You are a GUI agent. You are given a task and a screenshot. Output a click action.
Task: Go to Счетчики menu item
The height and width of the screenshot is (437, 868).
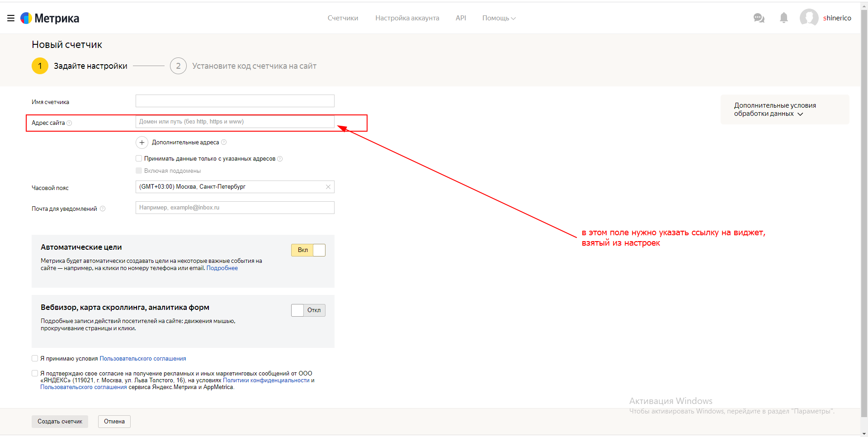(343, 18)
